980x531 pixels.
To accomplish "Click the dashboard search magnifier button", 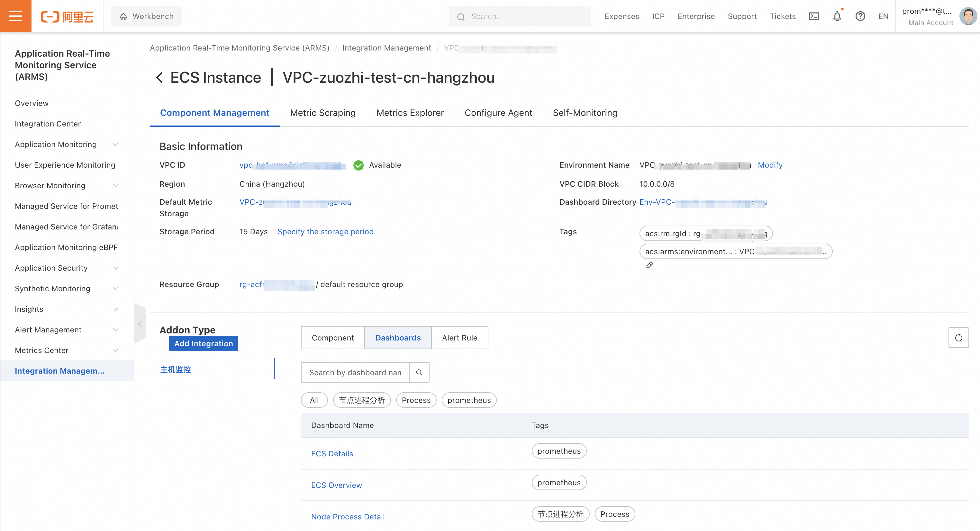I will (x=419, y=372).
